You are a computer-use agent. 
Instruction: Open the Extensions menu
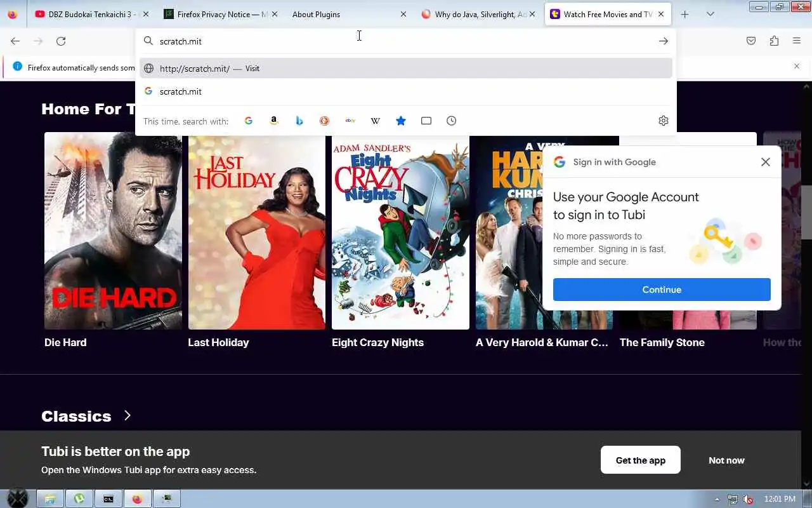click(774, 41)
